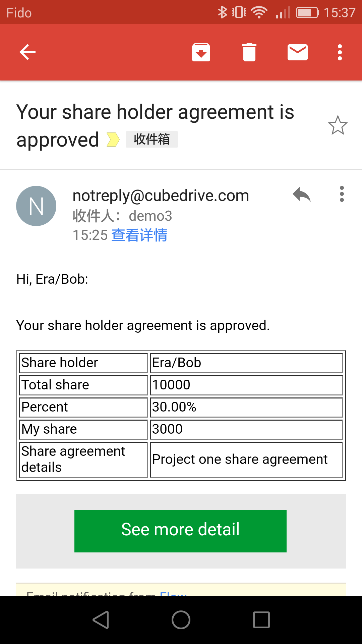Mark the email as unread with the envelope icon

coord(298,52)
